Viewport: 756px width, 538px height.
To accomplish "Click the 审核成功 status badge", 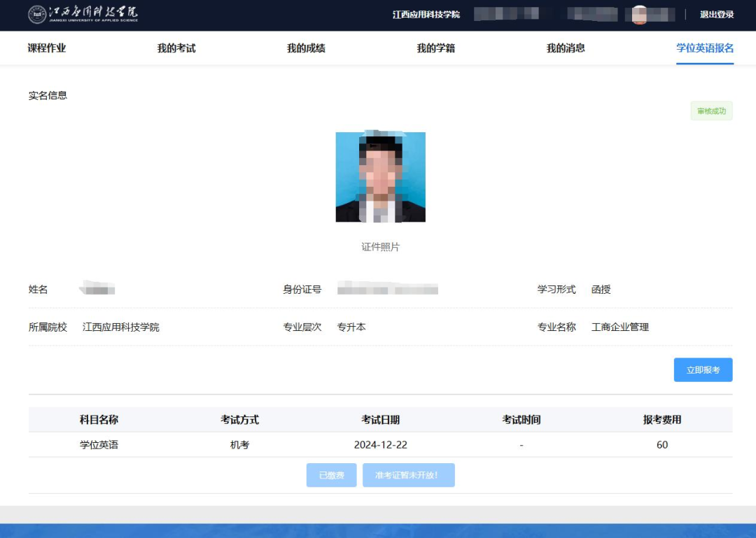I will pyautogui.click(x=711, y=111).
